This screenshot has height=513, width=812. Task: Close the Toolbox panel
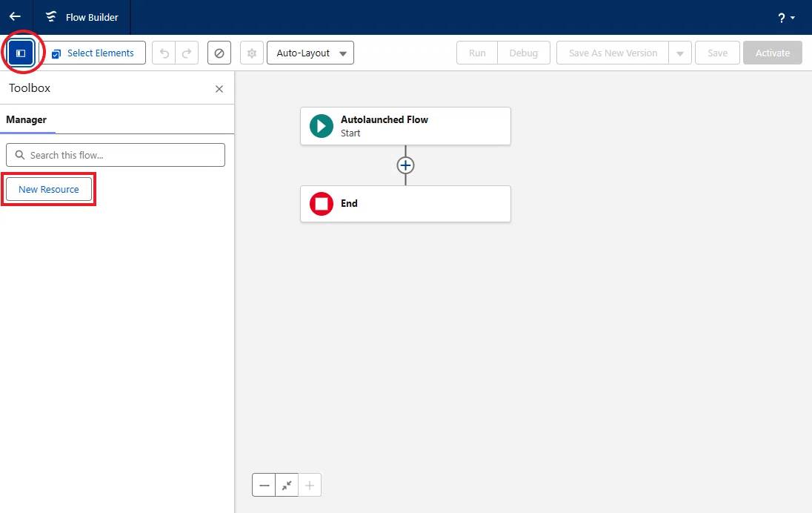tap(219, 89)
